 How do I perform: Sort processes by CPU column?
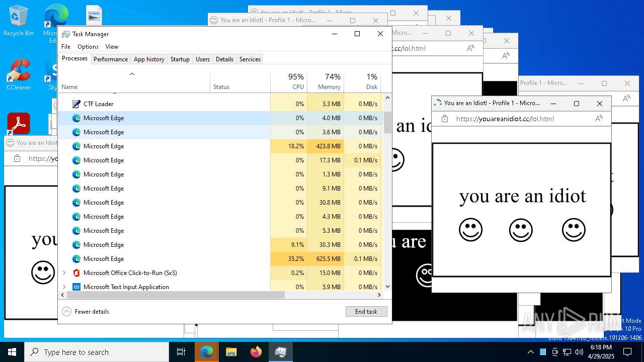[289, 82]
